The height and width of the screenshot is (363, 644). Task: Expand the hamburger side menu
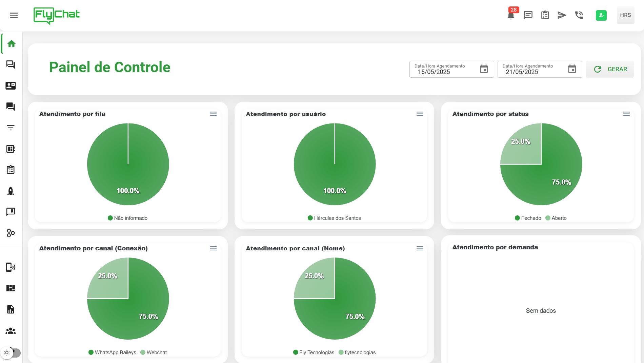(14, 15)
